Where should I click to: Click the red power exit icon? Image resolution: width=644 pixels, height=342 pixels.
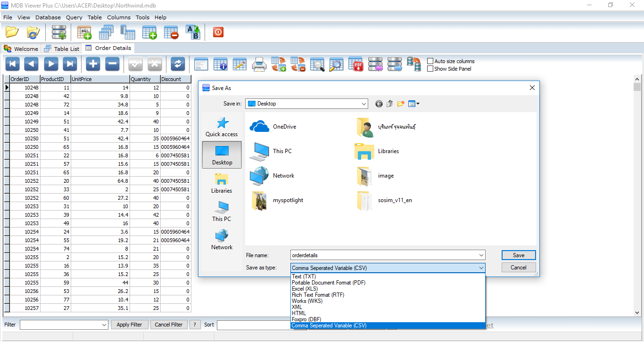coord(218,32)
